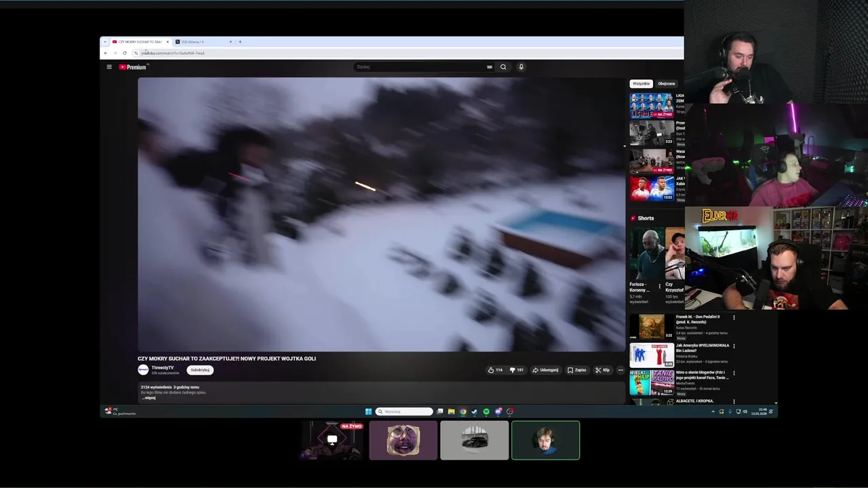This screenshot has height=488, width=868.
Task: Subscribe to ThreestyTV channel
Action: tap(200, 370)
